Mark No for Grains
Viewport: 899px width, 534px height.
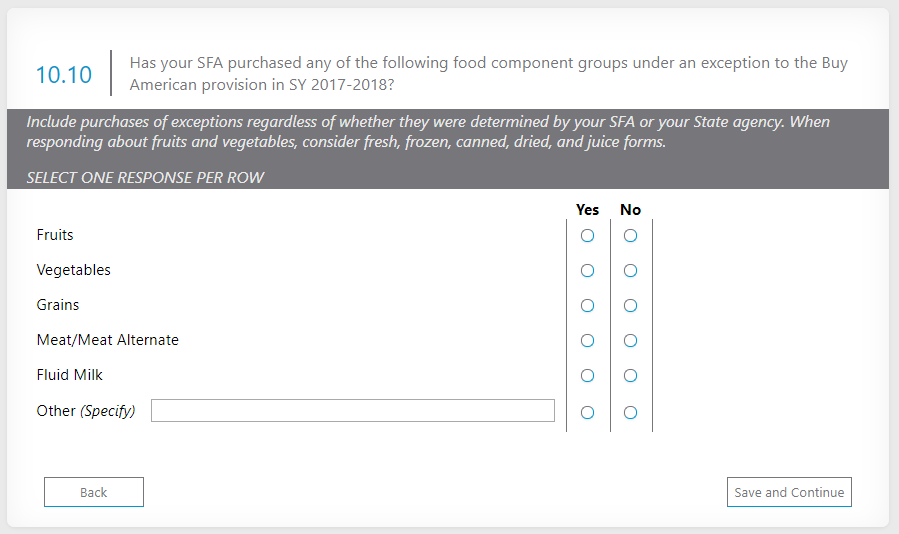tap(630, 306)
